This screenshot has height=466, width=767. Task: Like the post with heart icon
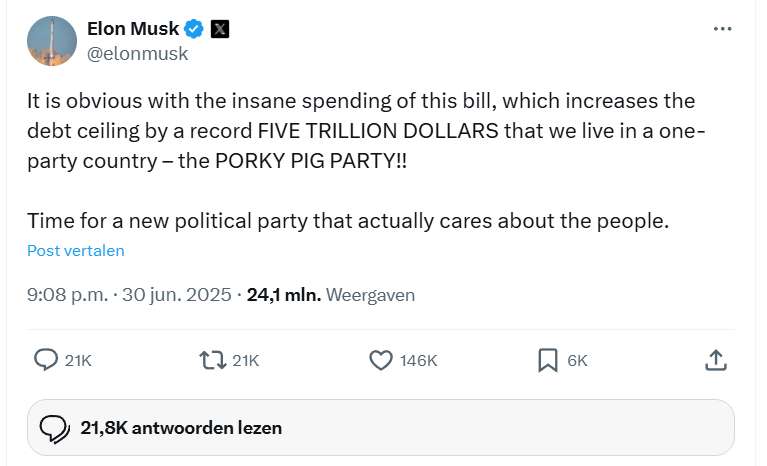pyautogui.click(x=381, y=360)
